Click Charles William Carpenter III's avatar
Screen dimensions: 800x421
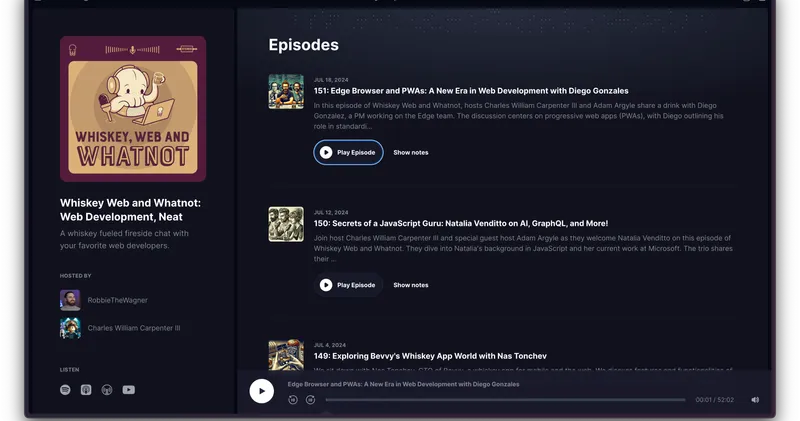70,327
